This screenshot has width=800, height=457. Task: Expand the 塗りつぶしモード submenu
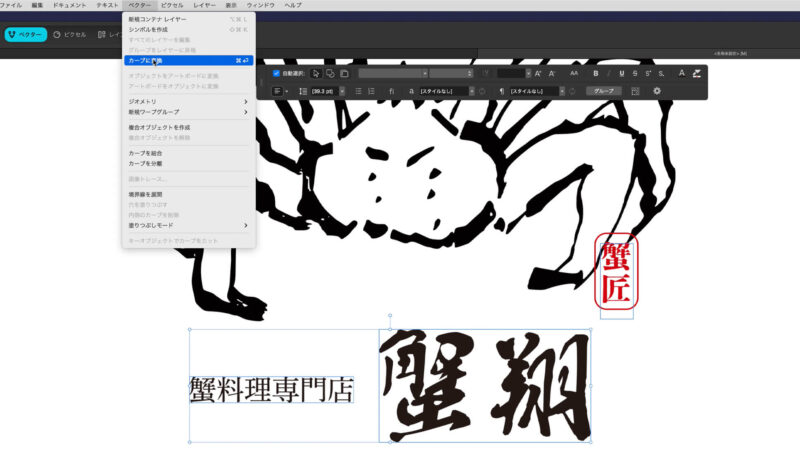[189, 225]
